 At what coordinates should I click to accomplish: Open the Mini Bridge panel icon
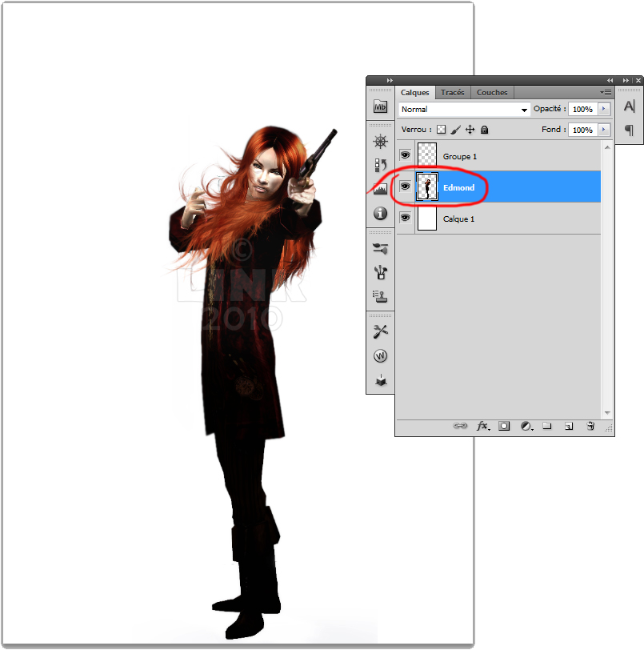[x=380, y=106]
